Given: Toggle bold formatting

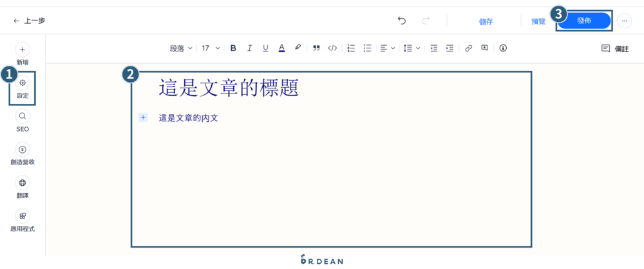Looking at the screenshot, I should click(233, 48).
